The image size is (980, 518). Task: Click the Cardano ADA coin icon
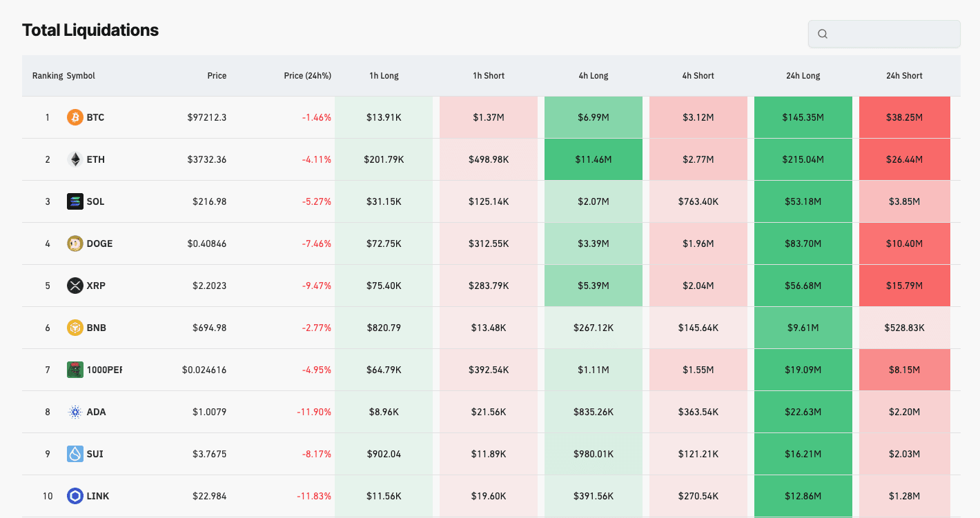tap(75, 412)
